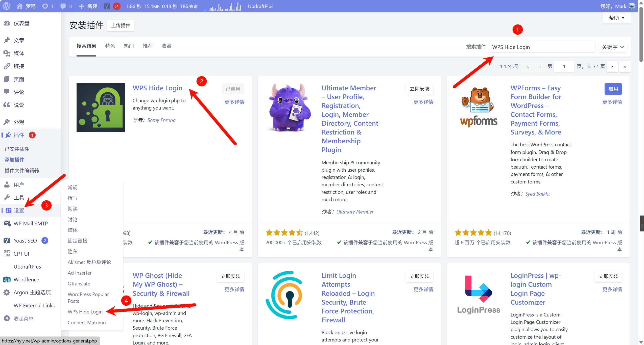Open 插件文件编辑器 in the plugins submenu
Viewport: 644px width, 345px height.
pyautogui.click(x=22, y=171)
